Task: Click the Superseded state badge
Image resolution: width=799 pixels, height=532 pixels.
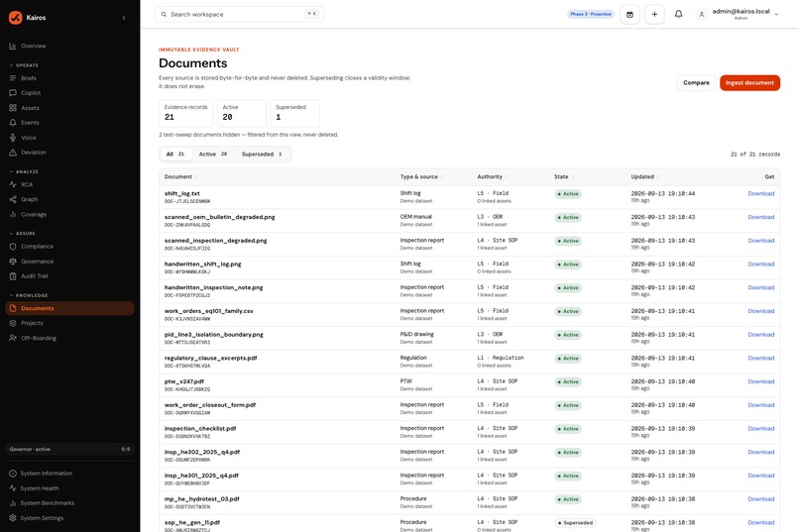Action: (x=575, y=523)
